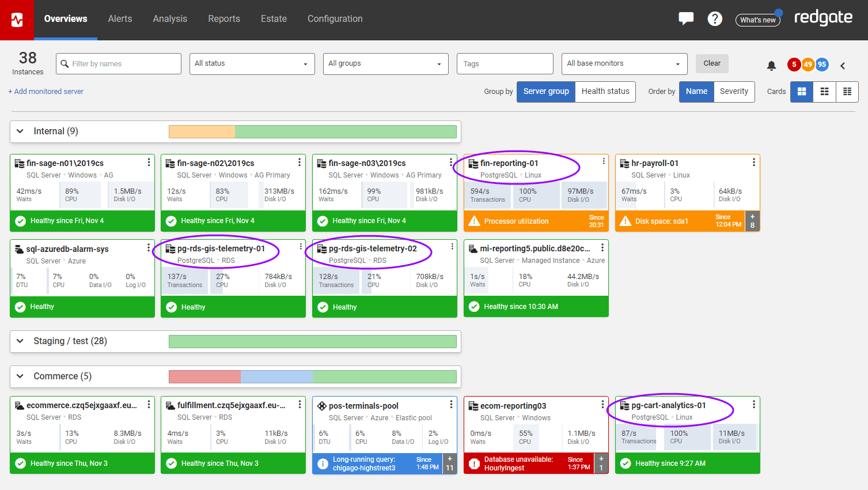Open the All base monitors dropdown
Image resolution: width=868 pixels, height=490 pixels.
click(x=624, y=63)
